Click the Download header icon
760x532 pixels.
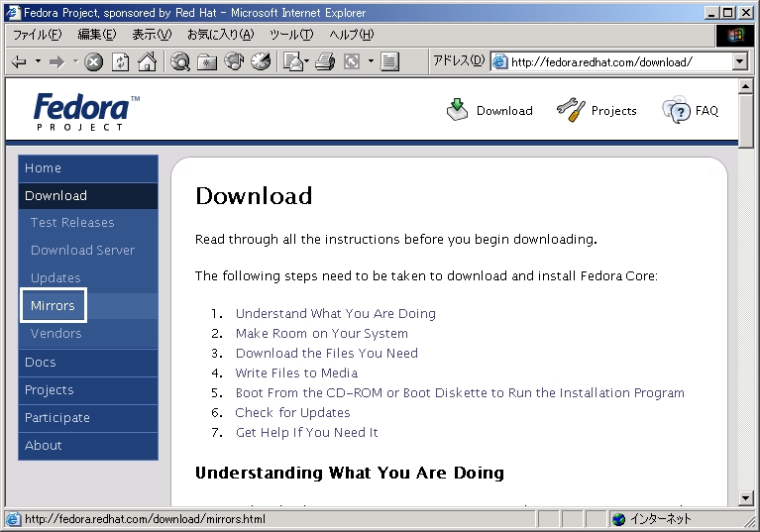click(457, 110)
